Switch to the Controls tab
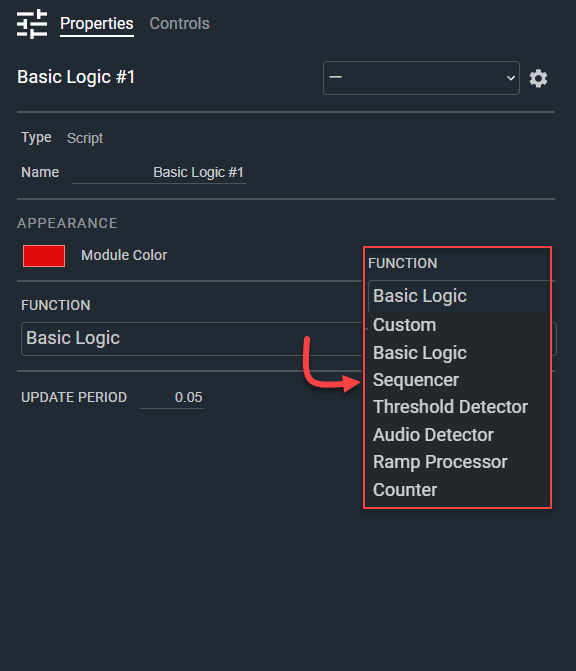This screenshot has height=671, width=576. pyautogui.click(x=179, y=24)
